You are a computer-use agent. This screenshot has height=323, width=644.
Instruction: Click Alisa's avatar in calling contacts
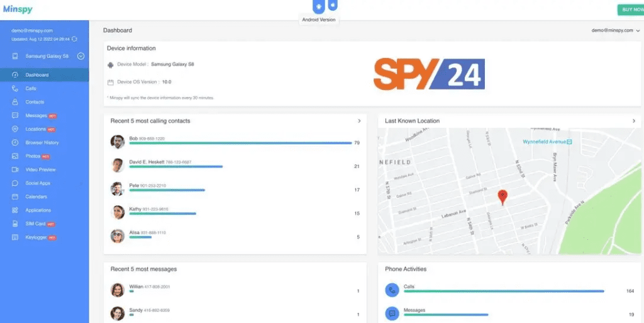pos(118,235)
